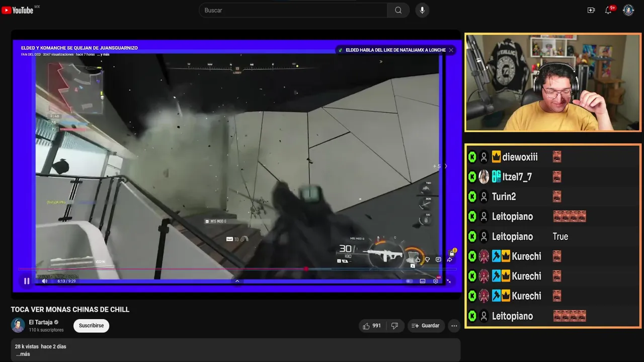Click Kick icon next to diewoxiii
The width and height of the screenshot is (644, 362).
tap(472, 157)
